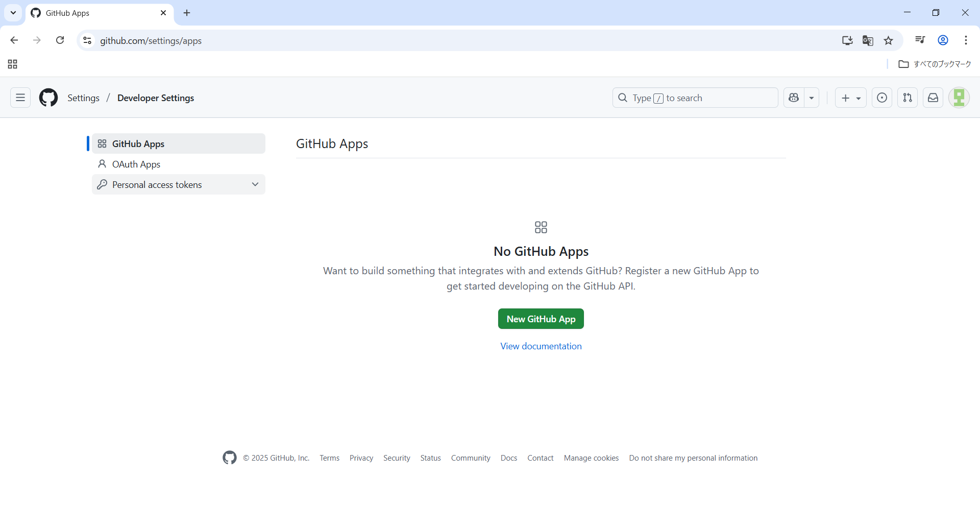Click the GitHub Octocat logo in header
This screenshot has height=526, width=980.
tap(48, 98)
